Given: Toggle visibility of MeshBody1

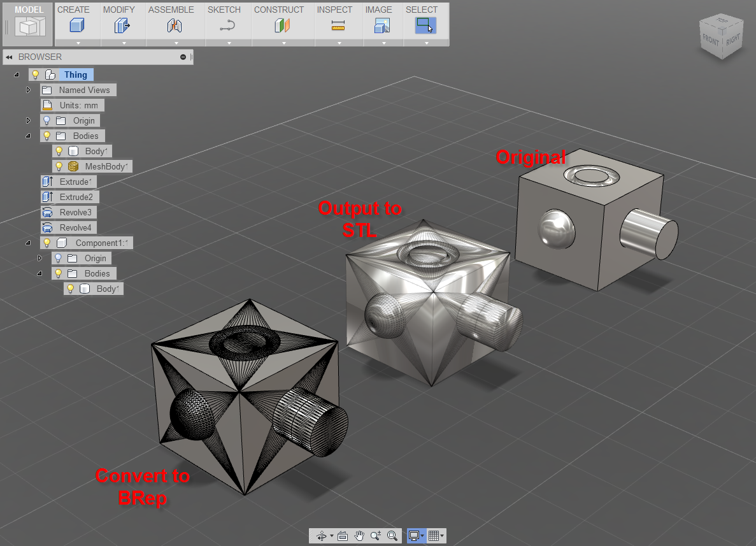Looking at the screenshot, I should [x=59, y=166].
